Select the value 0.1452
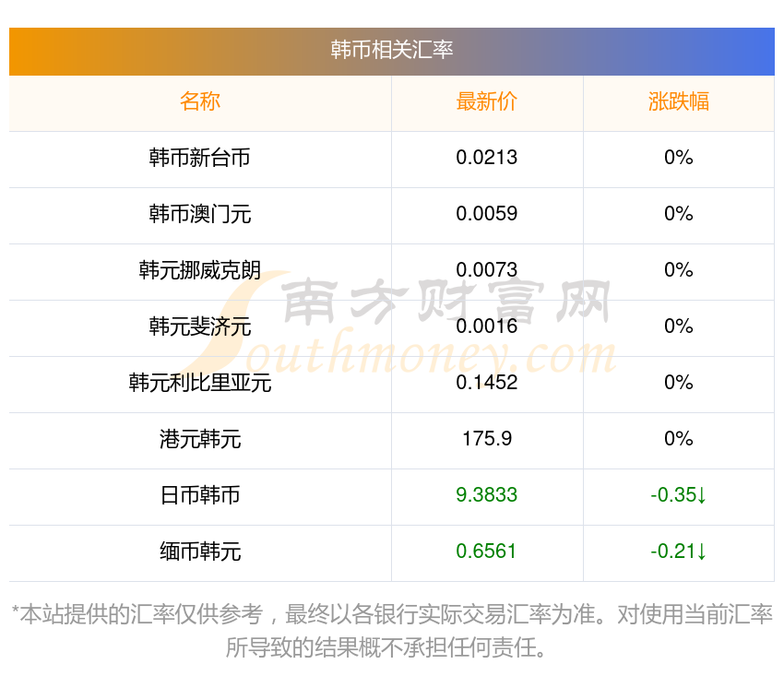784x676 pixels. (486, 383)
